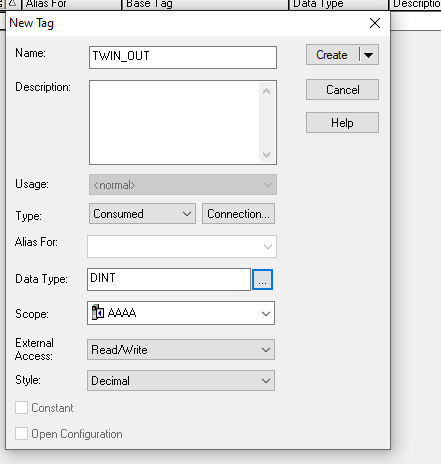Click the Data Type field showing DINT
The image size is (441, 464).
(169, 279)
